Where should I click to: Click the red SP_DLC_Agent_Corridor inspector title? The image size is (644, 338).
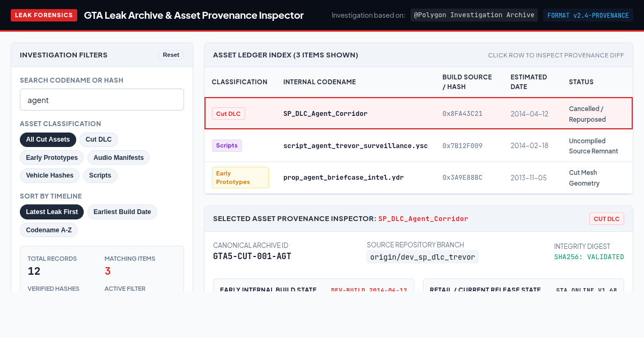tap(423, 219)
